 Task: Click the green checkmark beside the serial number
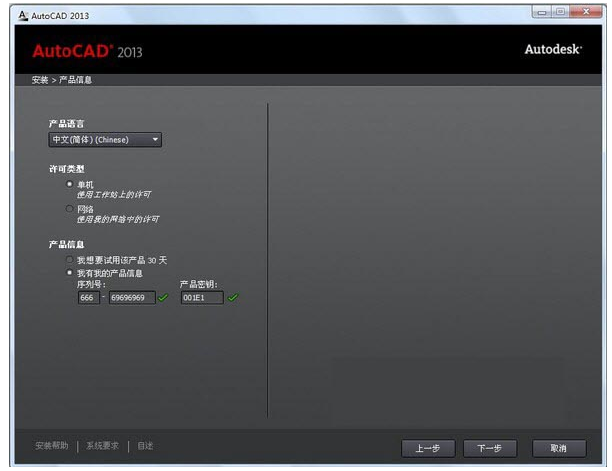163,297
